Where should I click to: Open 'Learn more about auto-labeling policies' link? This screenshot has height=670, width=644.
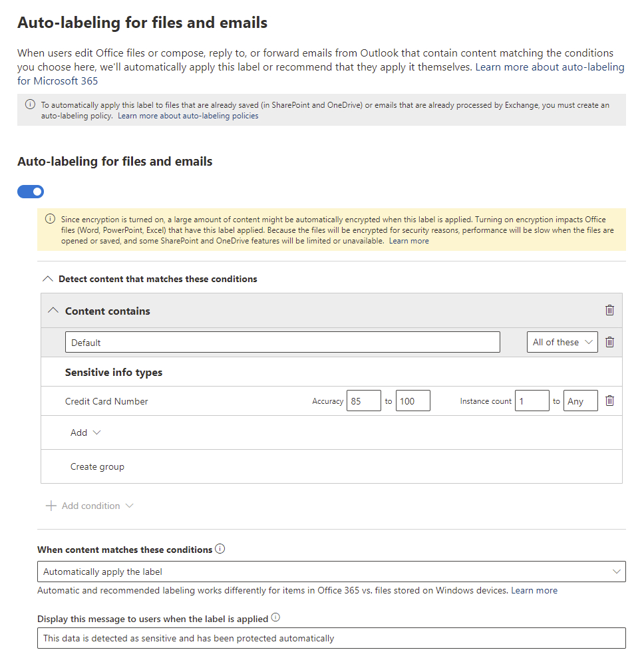click(188, 116)
